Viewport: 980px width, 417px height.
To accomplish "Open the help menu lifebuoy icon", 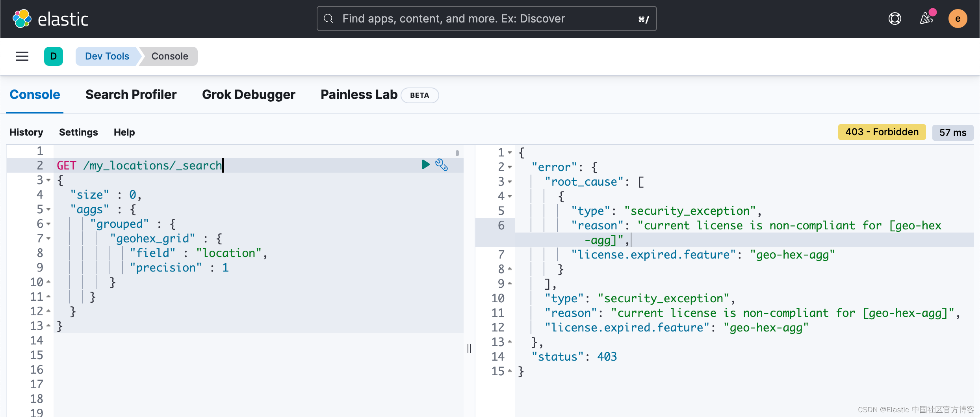I will (x=895, y=19).
